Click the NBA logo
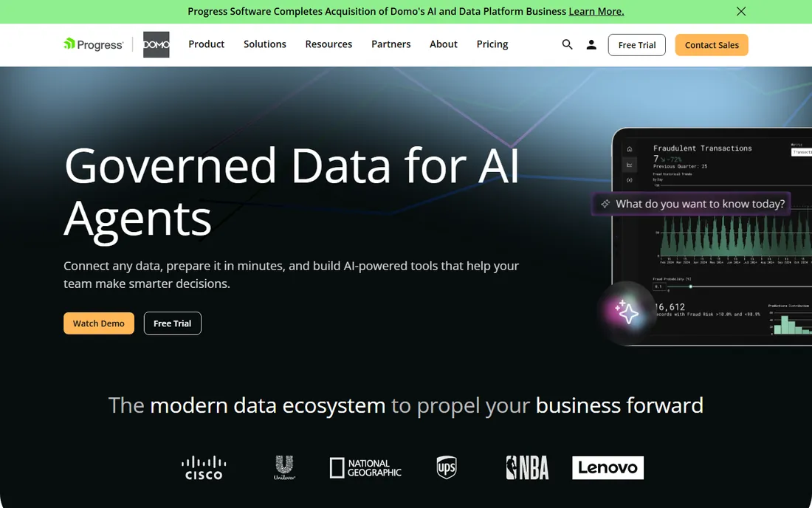 [x=527, y=467]
